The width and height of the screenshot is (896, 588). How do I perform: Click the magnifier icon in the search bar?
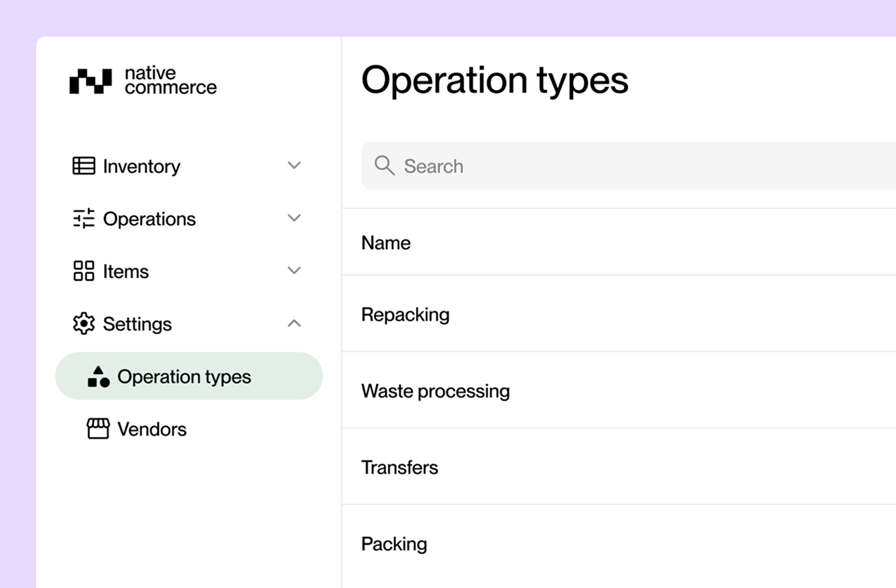click(x=385, y=165)
